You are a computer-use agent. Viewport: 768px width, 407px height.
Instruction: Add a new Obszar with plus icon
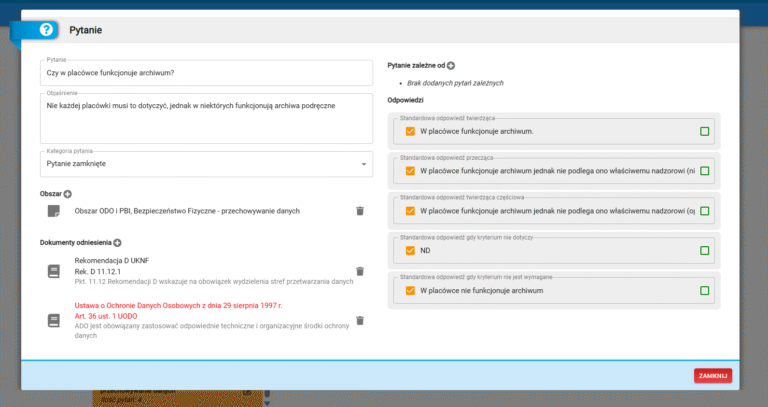point(68,192)
